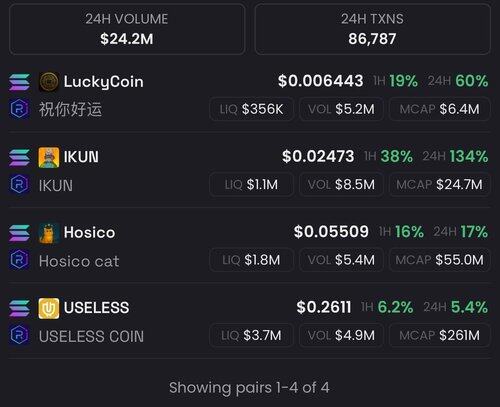Open the 24H TXNS 86,787 card
This screenshot has width=500, height=407.
pos(373,29)
